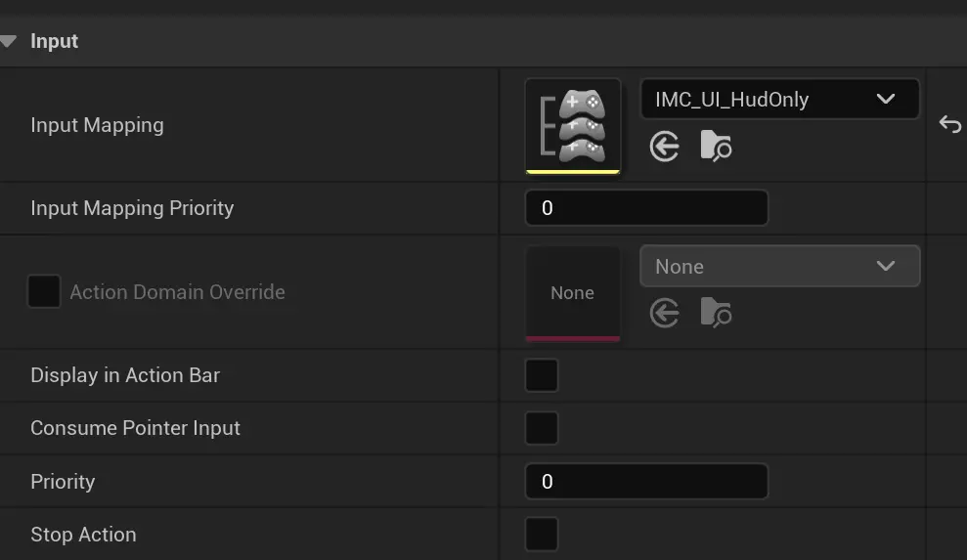Viewport: 967px width, 560px height.
Task: Open the None dropdown for Action Domain Override
Action: coord(779,267)
